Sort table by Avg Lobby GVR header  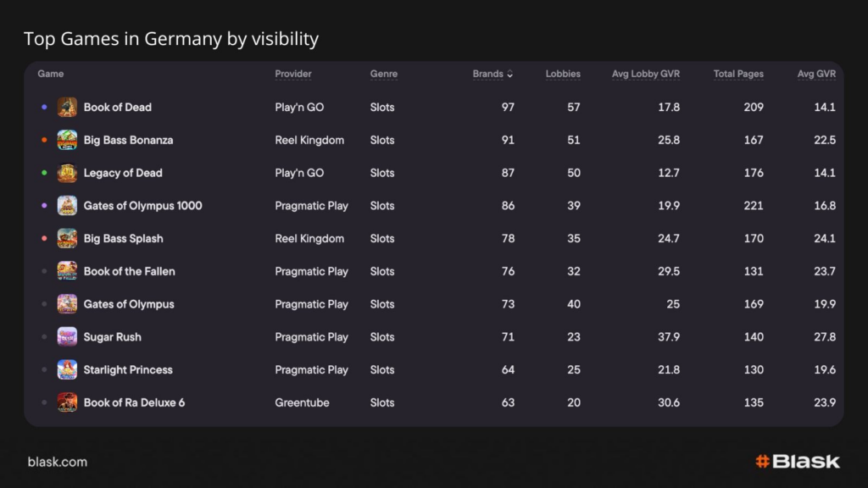pyautogui.click(x=645, y=75)
